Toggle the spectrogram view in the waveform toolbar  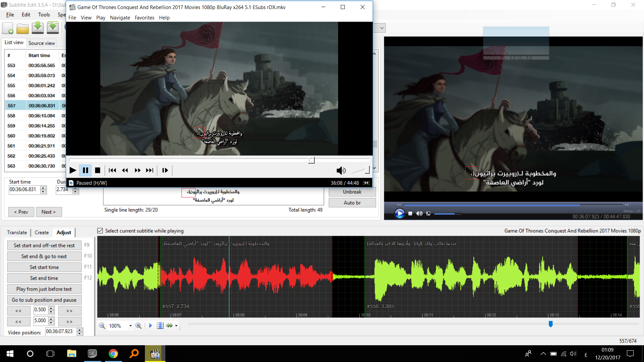point(160,325)
